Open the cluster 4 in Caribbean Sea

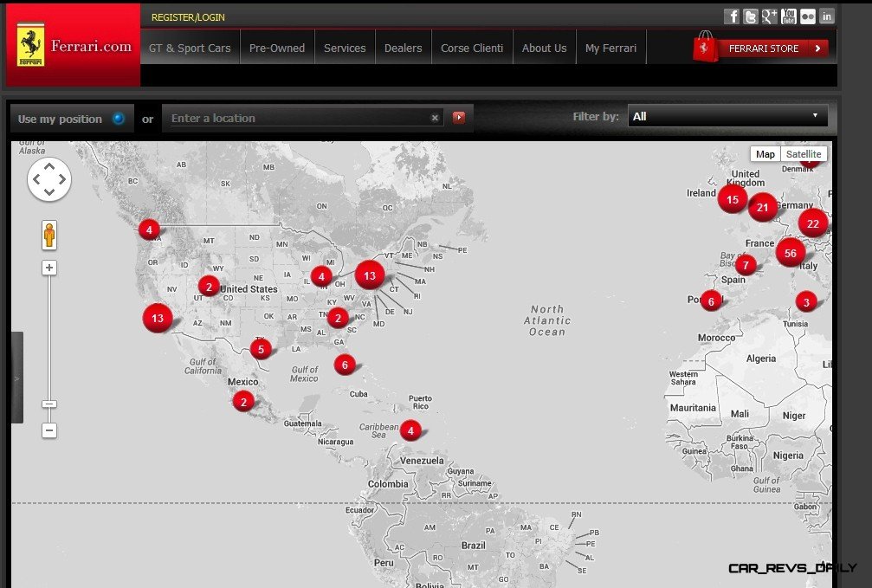coord(410,430)
